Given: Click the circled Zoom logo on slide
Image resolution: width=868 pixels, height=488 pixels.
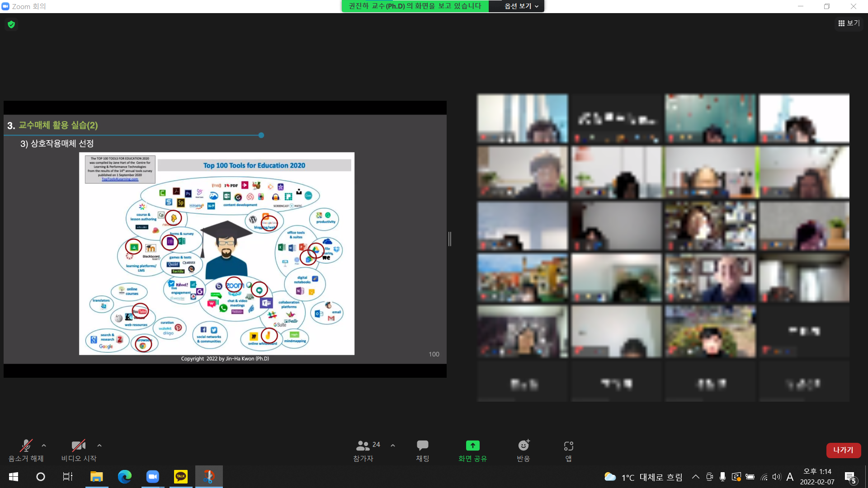Looking at the screenshot, I should click(234, 285).
